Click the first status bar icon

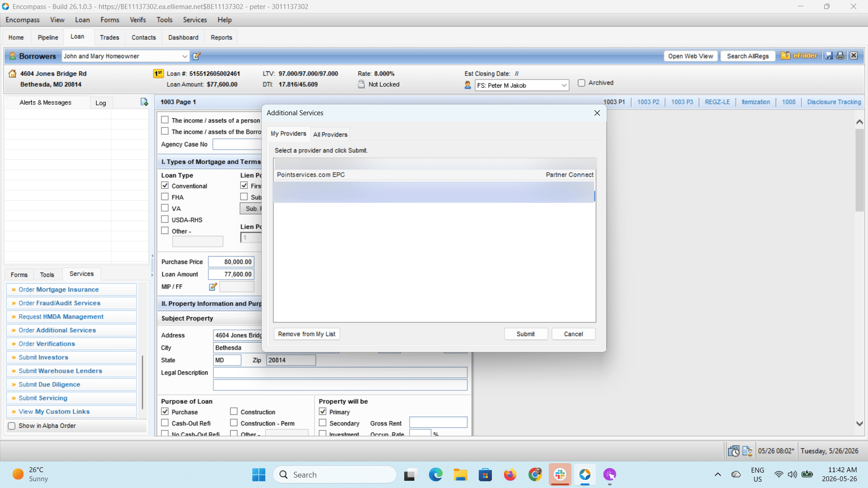(733, 451)
